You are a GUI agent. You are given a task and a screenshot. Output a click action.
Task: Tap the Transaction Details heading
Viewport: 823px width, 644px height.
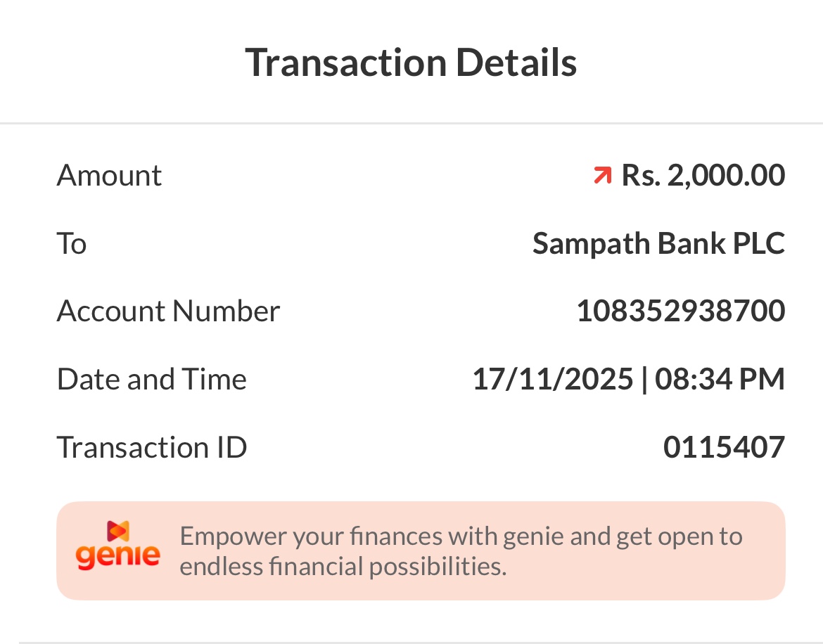(x=411, y=62)
